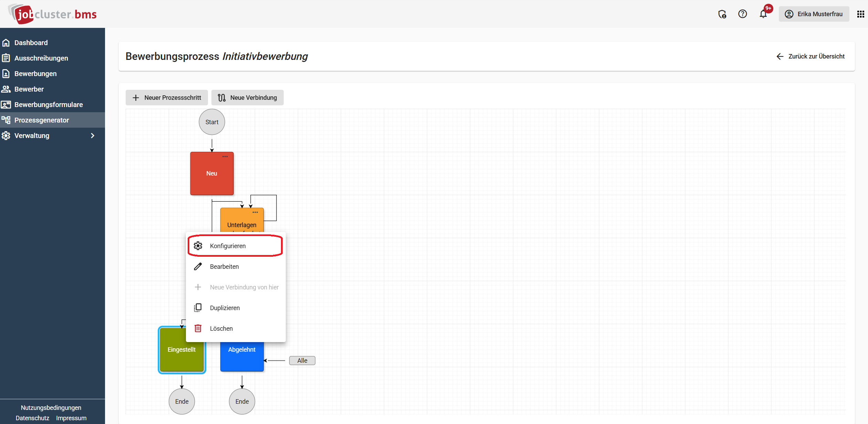The width and height of the screenshot is (868, 424).
Task: Open Bewerbungen in the sidebar
Action: [52, 74]
